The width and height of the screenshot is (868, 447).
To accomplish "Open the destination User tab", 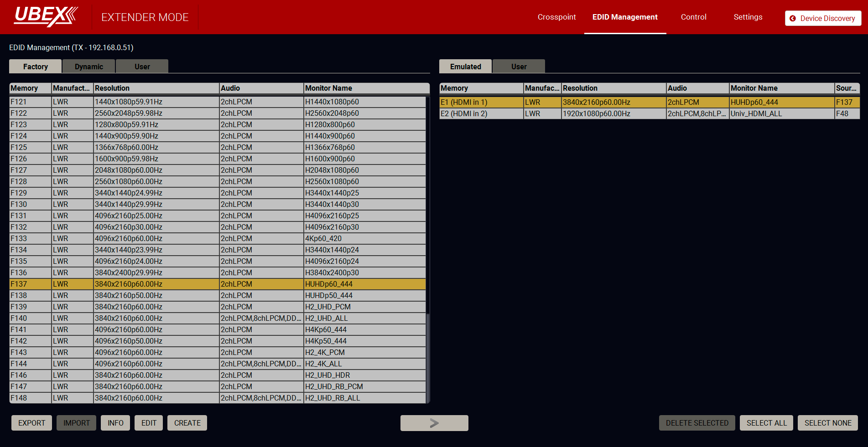I will point(519,67).
